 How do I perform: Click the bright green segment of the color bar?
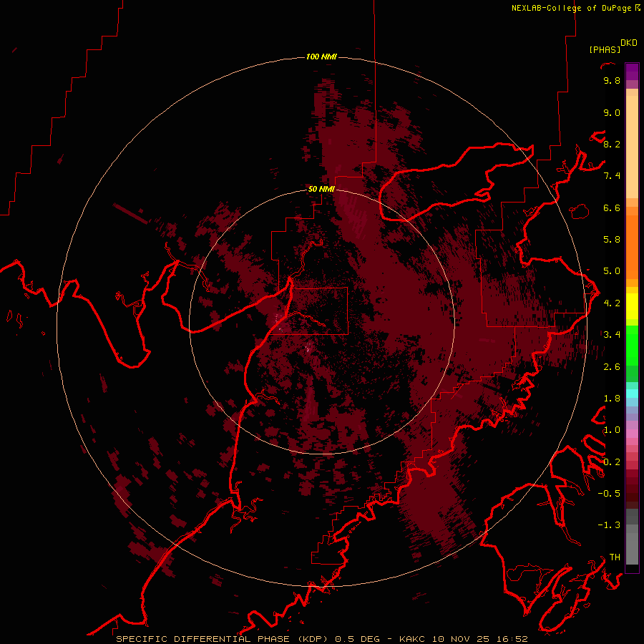point(632,346)
